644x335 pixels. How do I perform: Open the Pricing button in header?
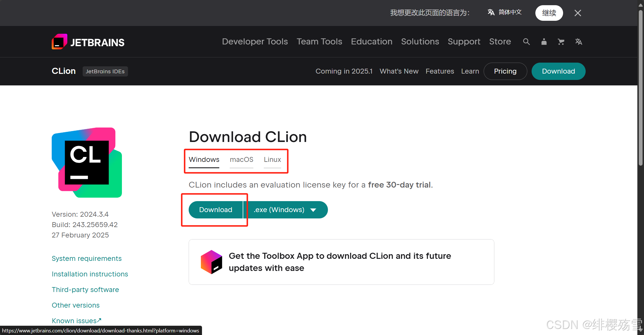(505, 71)
